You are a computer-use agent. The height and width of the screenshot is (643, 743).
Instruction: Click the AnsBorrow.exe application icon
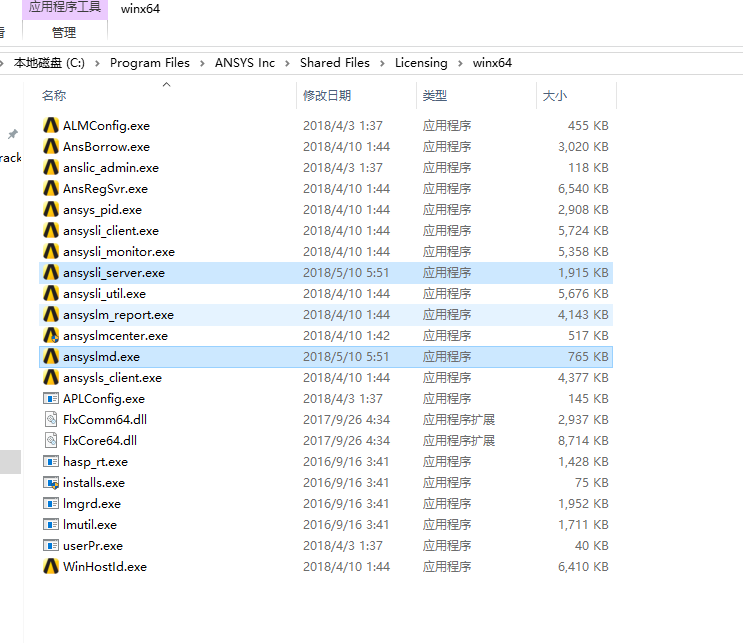coord(51,146)
